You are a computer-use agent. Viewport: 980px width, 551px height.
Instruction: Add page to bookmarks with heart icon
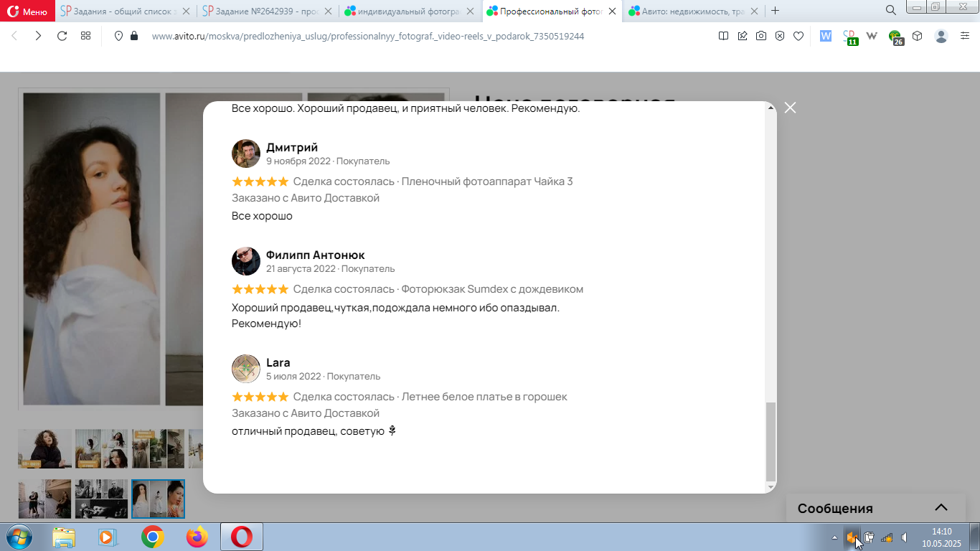pyautogui.click(x=798, y=36)
